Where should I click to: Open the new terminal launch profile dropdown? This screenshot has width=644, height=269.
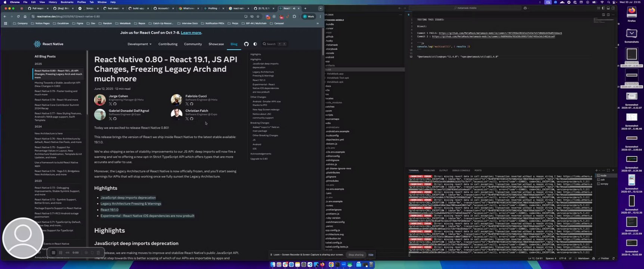(x=600, y=170)
